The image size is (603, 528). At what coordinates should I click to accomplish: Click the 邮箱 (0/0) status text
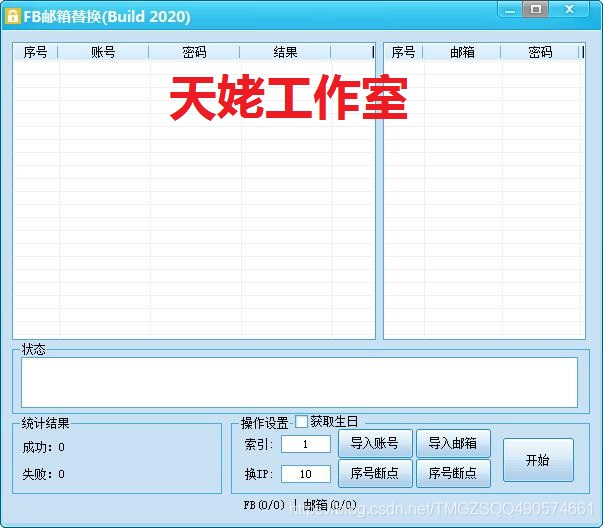tap(330, 505)
